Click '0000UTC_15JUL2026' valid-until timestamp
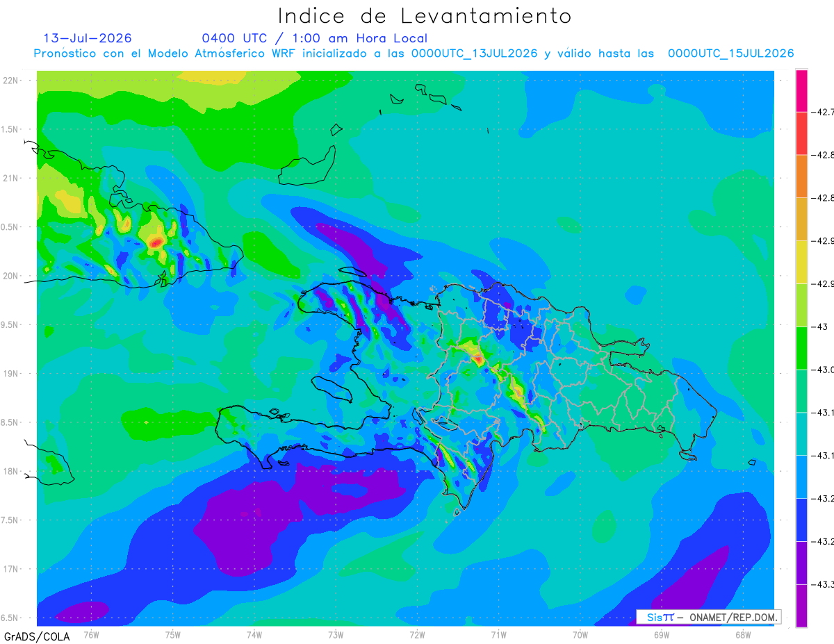834x644 pixels. [731, 54]
